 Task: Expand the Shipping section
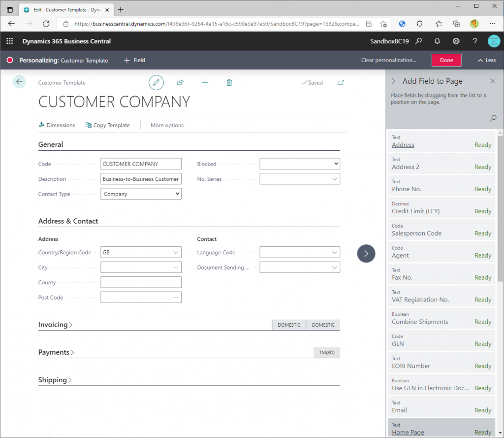pyautogui.click(x=55, y=380)
